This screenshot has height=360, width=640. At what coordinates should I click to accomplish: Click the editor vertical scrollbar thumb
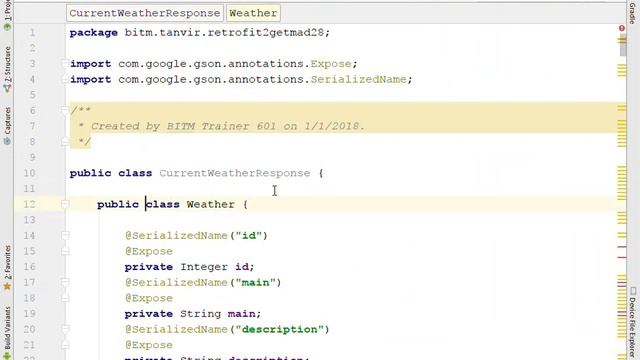[x=623, y=45]
